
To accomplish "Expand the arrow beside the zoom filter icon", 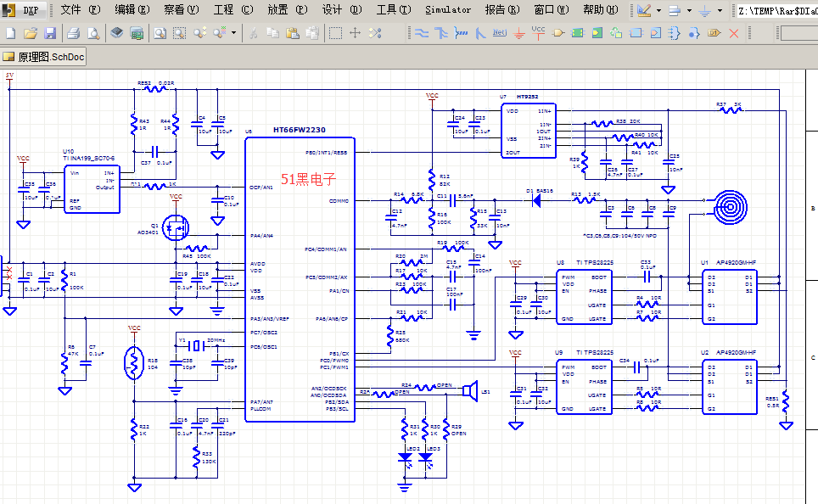I will tap(233, 33).
